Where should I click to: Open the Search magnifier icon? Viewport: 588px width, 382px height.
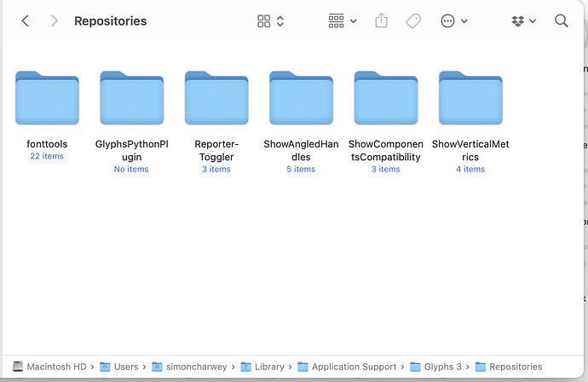562,21
